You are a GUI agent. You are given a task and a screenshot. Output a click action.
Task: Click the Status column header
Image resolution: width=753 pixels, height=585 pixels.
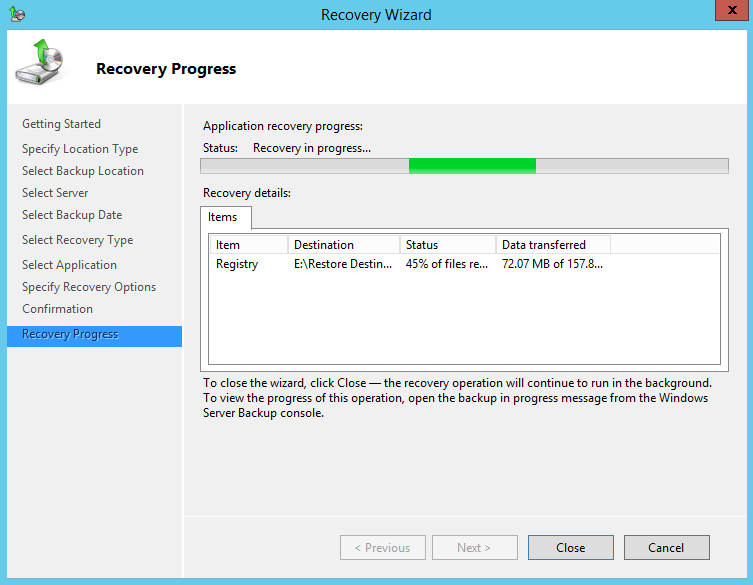(447, 245)
